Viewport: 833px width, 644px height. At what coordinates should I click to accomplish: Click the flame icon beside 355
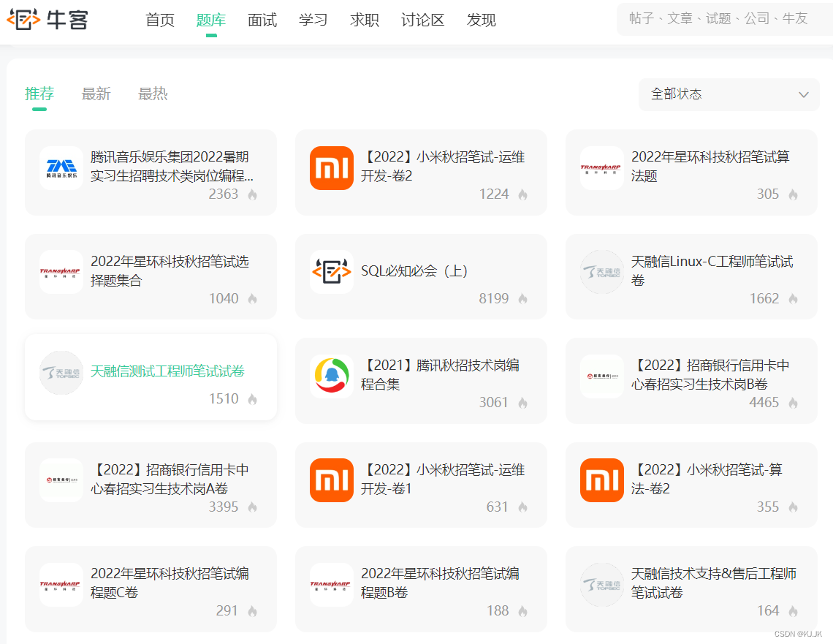tap(793, 507)
